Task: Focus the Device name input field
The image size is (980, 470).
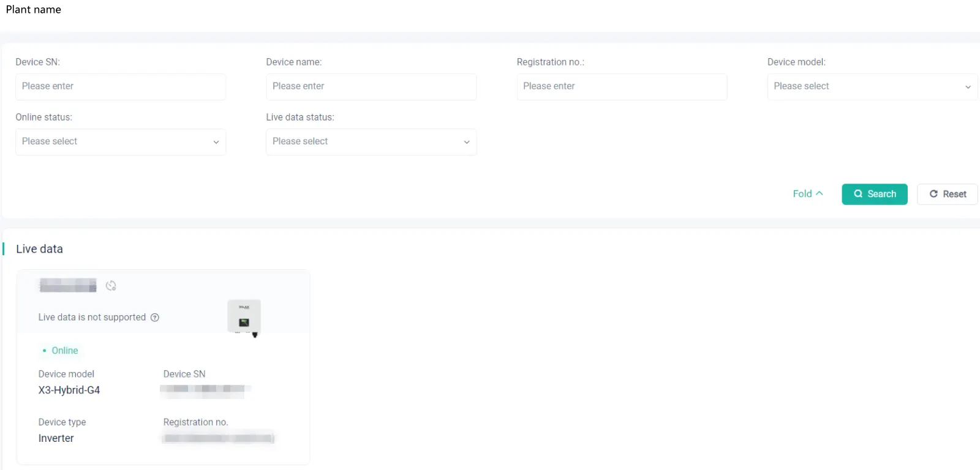Action: tap(371, 87)
